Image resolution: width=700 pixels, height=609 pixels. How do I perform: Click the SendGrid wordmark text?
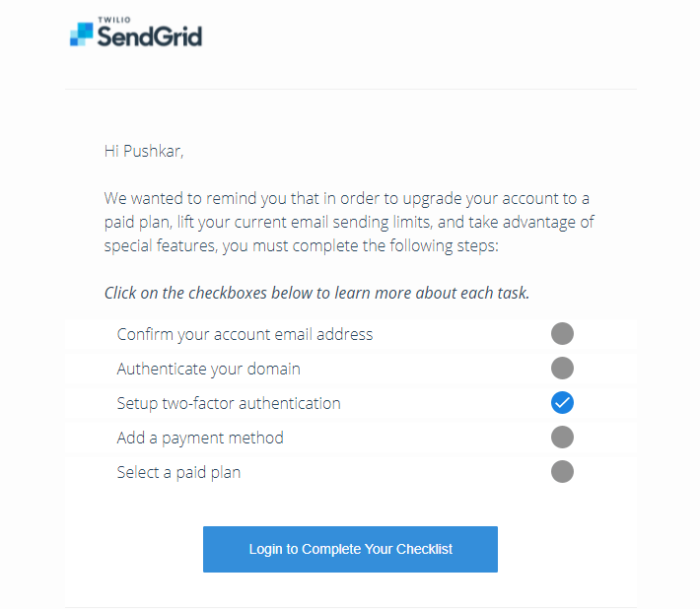[x=150, y=36]
